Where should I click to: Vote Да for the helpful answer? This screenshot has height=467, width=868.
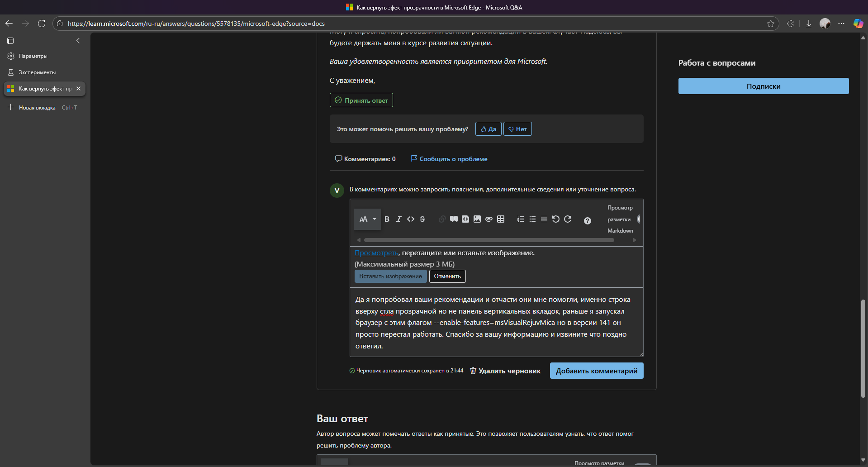click(488, 129)
